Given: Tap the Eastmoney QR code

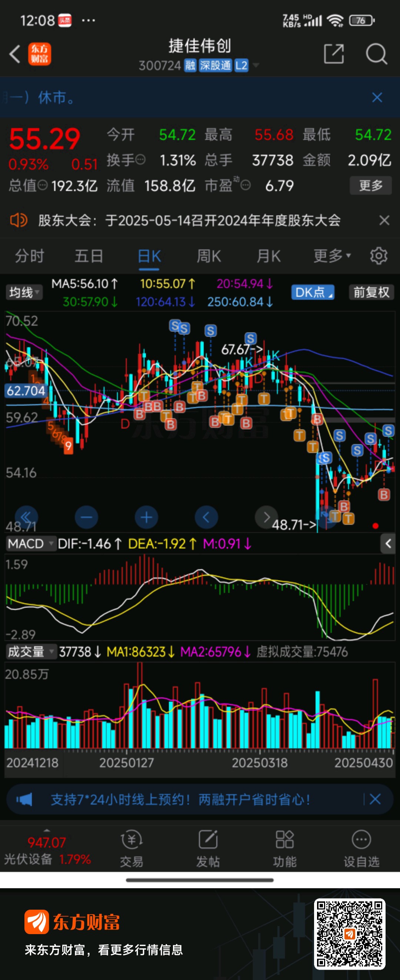Looking at the screenshot, I should pos(349,934).
